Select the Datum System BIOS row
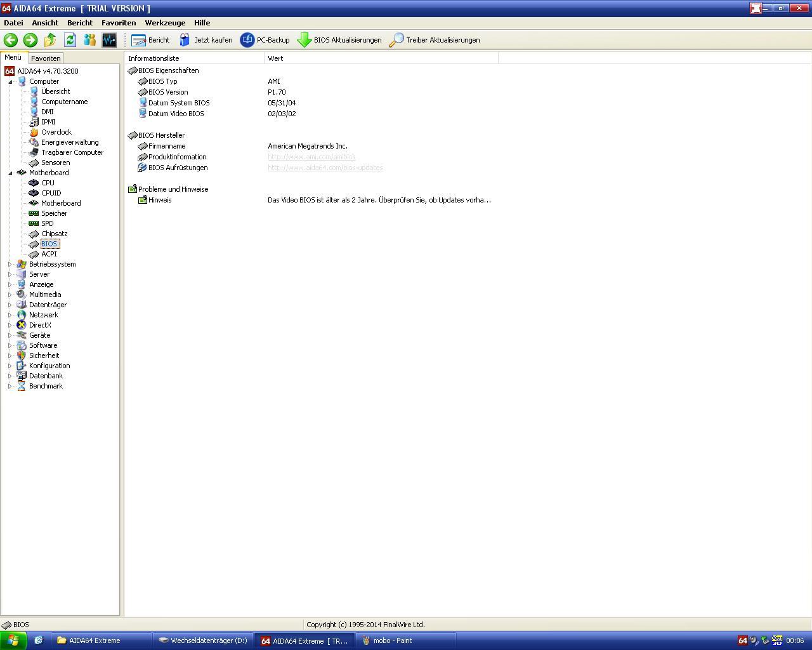Viewport: 812px width, 650px height. (311, 103)
